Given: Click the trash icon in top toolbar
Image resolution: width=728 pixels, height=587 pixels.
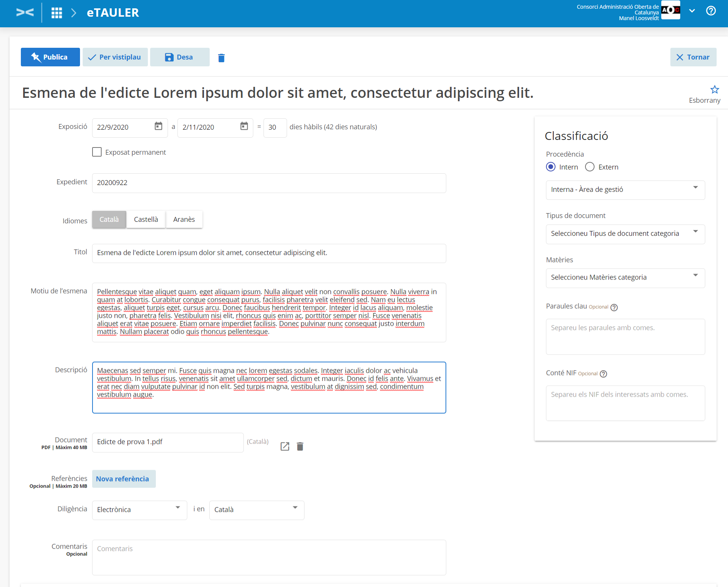Looking at the screenshot, I should (221, 58).
